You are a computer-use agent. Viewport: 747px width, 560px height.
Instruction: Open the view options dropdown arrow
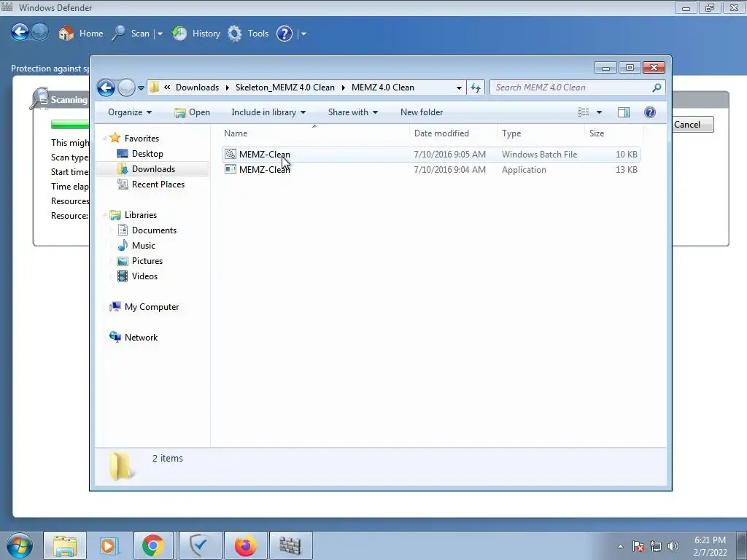pos(600,112)
